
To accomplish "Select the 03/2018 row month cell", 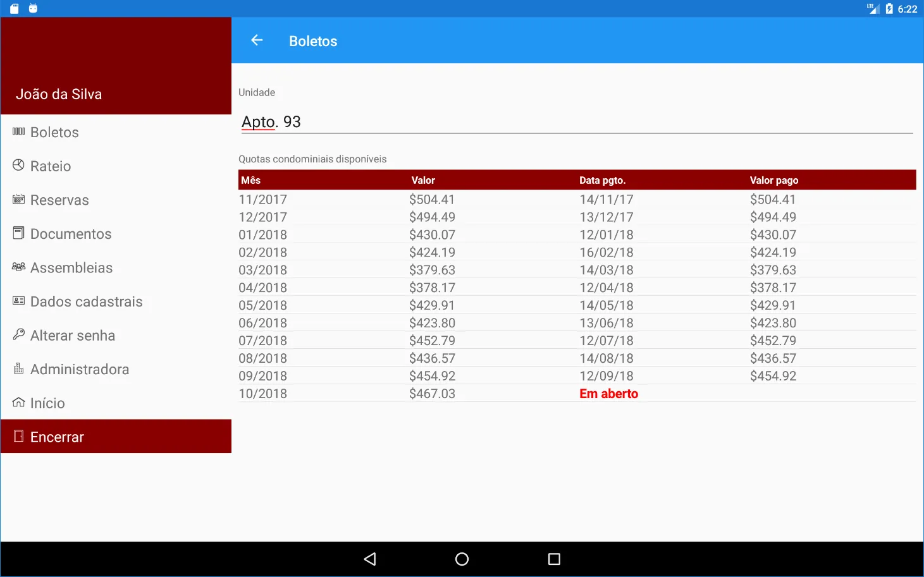I will coord(262,270).
